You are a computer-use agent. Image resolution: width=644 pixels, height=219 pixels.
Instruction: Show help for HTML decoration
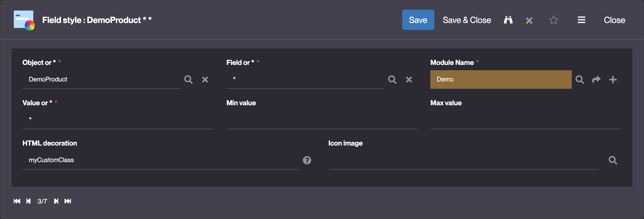(307, 160)
